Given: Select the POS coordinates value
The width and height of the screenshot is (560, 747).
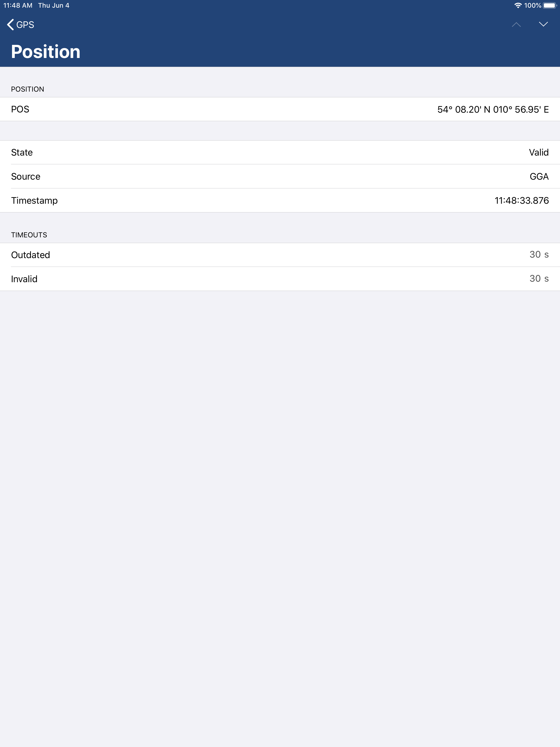Looking at the screenshot, I should click(x=493, y=109).
